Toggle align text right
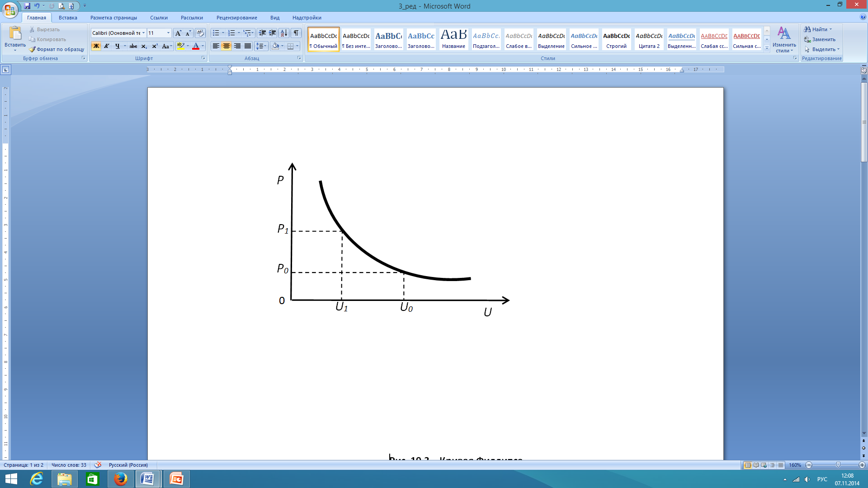The width and height of the screenshot is (868, 488). click(x=237, y=46)
